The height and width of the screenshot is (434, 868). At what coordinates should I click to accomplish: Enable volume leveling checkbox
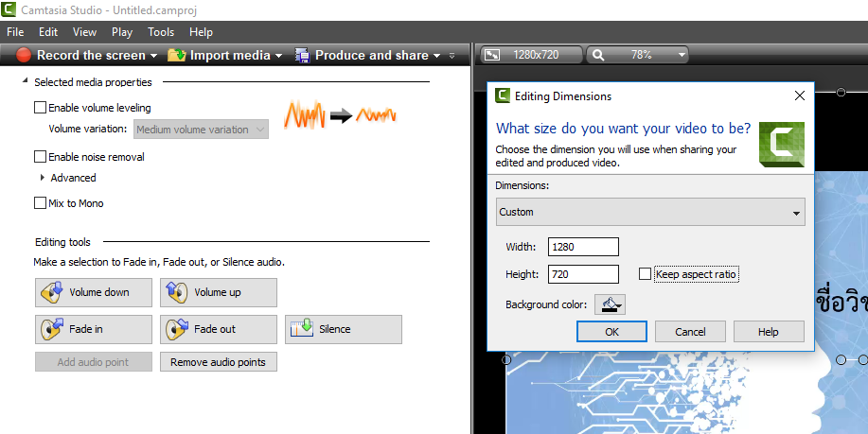(x=40, y=108)
